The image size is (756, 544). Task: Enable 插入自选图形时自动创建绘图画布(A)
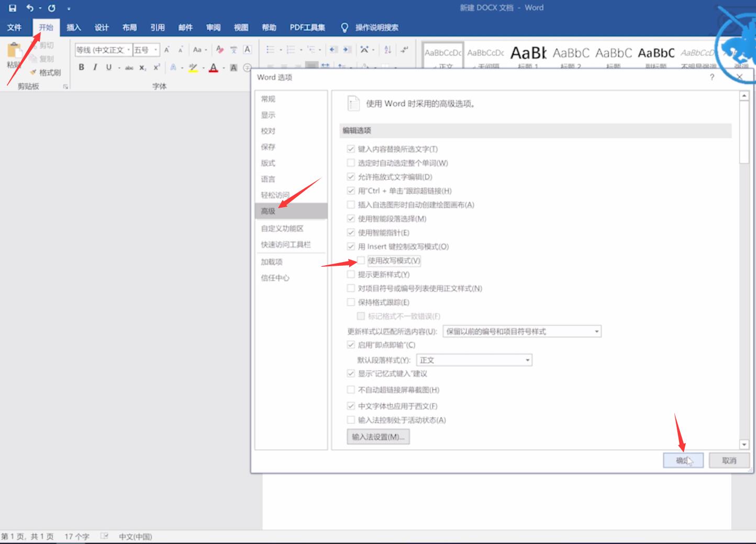point(351,205)
